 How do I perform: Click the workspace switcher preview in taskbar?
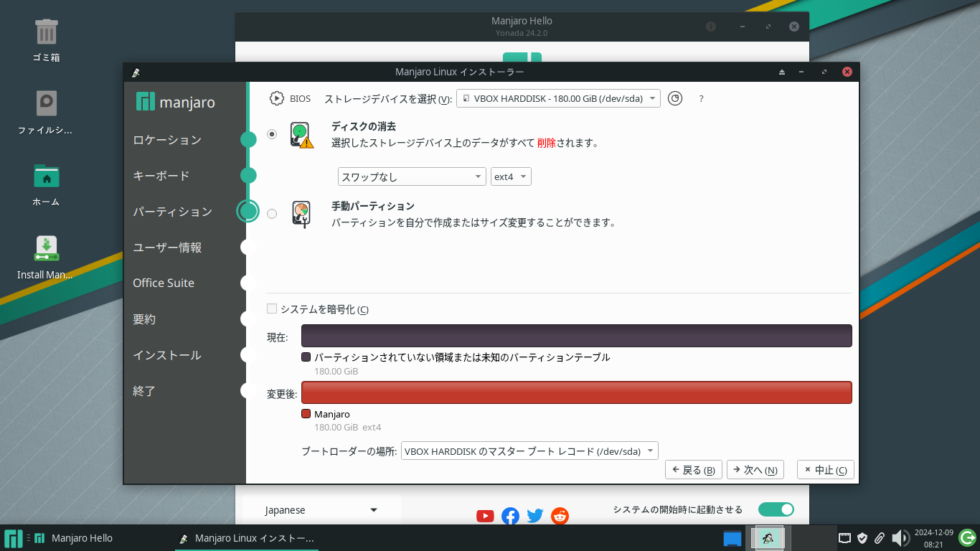pos(768,538)
